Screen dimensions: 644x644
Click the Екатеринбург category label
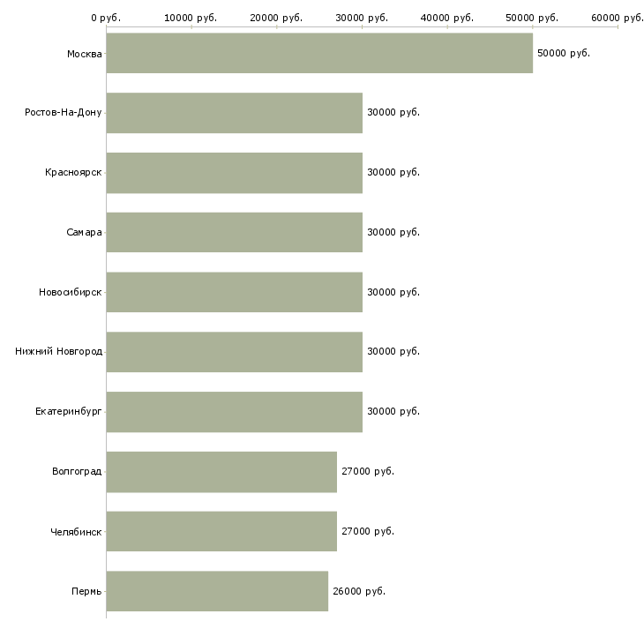point(69,412)
